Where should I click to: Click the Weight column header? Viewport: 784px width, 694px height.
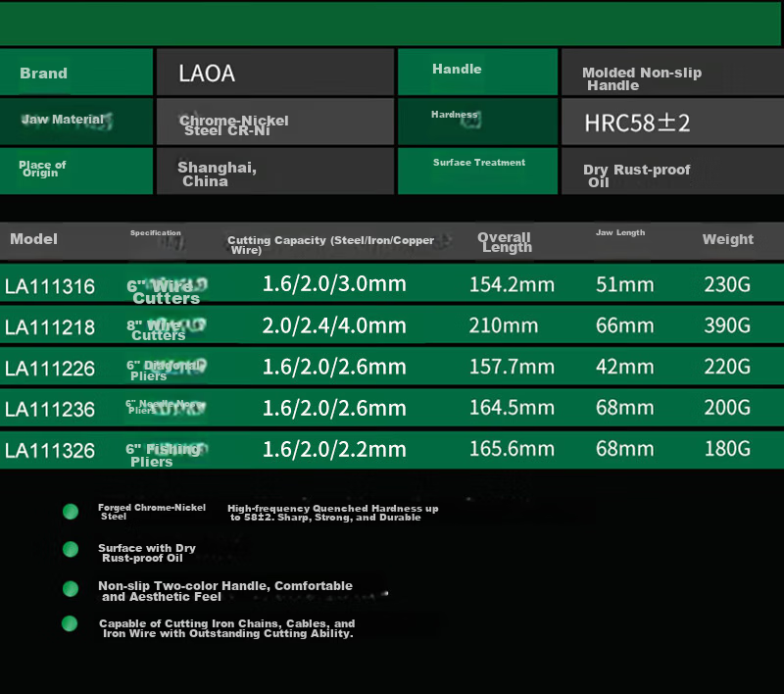pos(727,239)
